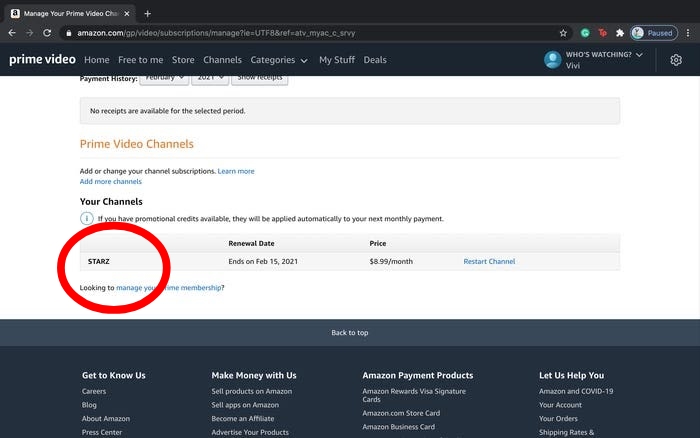This screenshot has width=700, height=438.
Task: Open Press Center footer link
Action: click(102, 432)
